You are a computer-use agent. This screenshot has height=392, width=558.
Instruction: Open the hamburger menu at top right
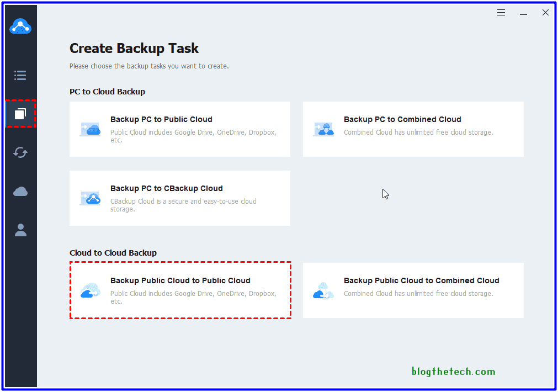(x=501, y=13)
